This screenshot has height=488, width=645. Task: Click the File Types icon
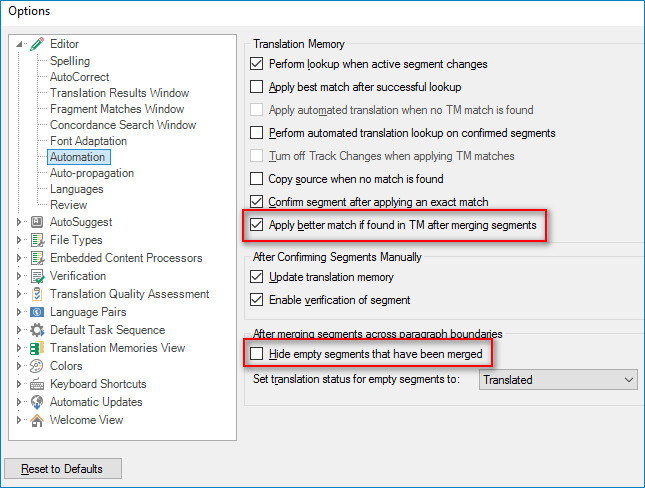coord(38,240)
